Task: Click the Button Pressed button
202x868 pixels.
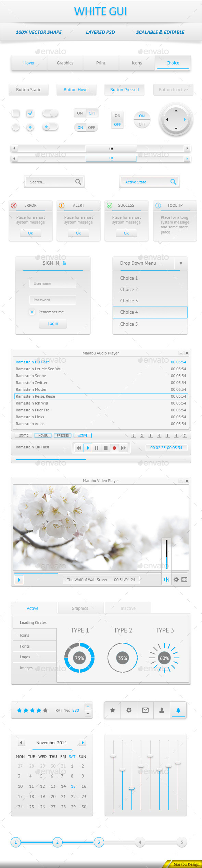Action: pyautogui.click(x=125, y=90)
